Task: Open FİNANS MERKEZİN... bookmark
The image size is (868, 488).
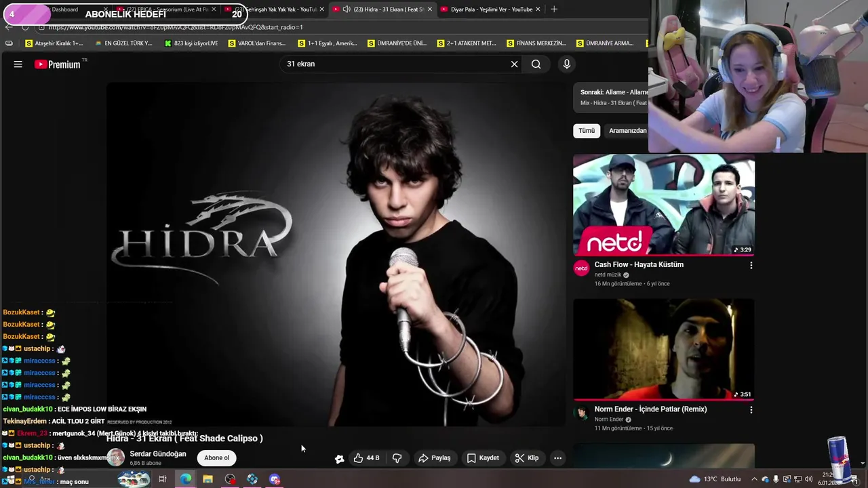Action: click(x=536, y=43)
